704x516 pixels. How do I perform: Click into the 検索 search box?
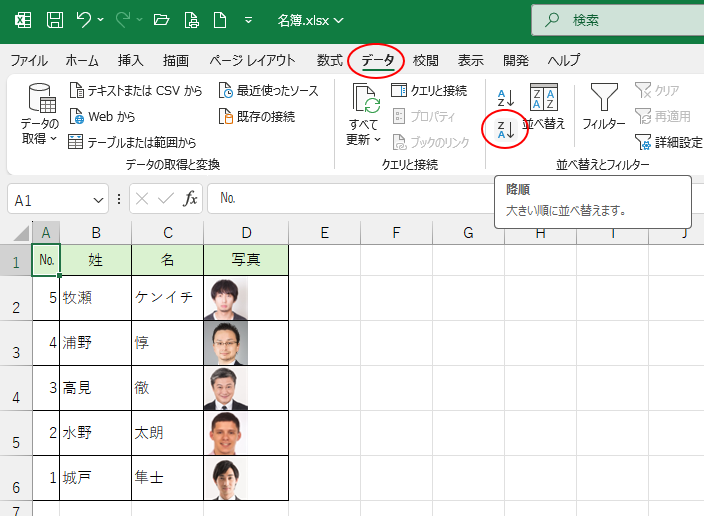618,20
